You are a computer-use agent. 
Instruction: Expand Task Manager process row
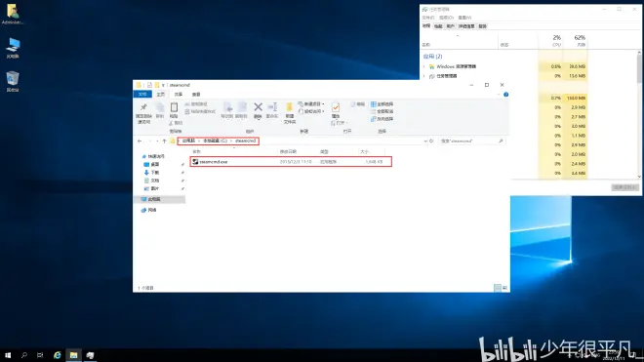tap(424, 76)
